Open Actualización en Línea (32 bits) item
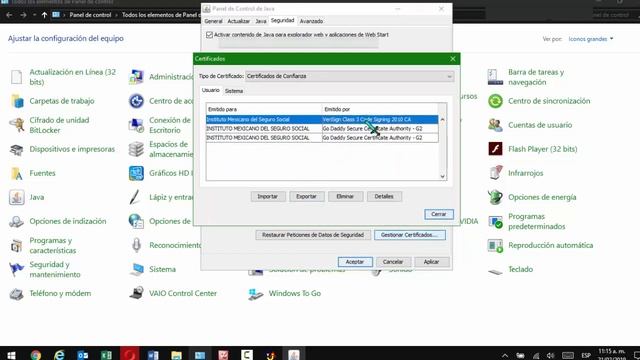 click(62, 77)
